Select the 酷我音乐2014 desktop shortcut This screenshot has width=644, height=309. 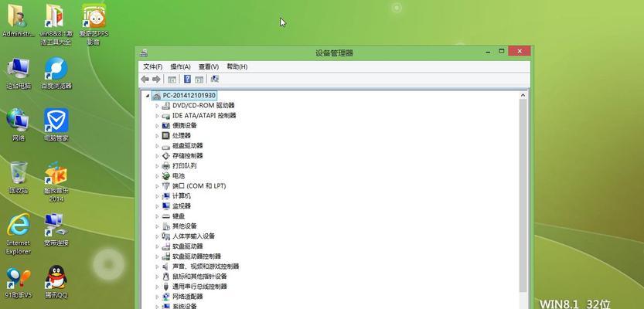click(56, 182)
